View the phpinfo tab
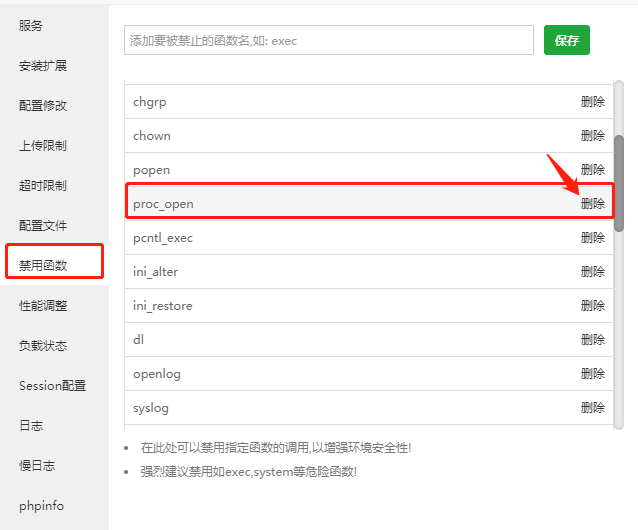638x530 pixels. (x=41, y=505)
